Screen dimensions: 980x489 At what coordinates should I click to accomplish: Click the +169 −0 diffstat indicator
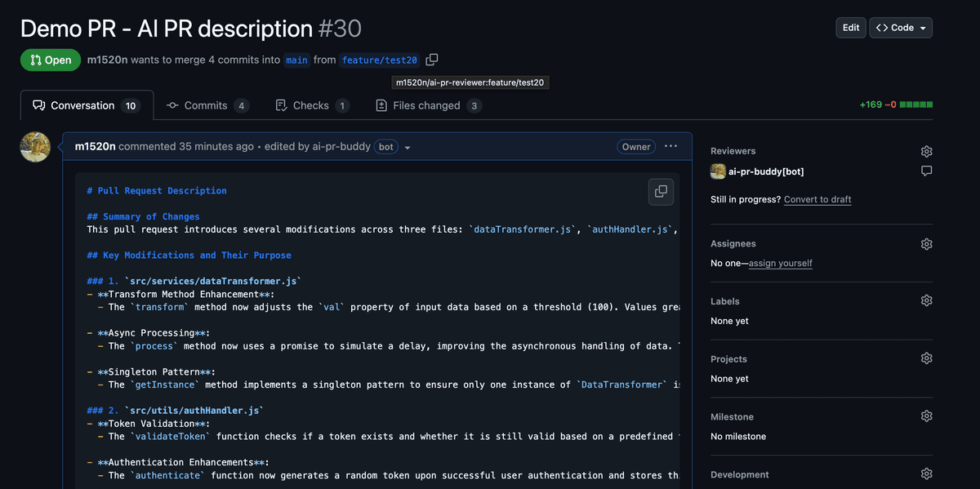tap(895, 105)
